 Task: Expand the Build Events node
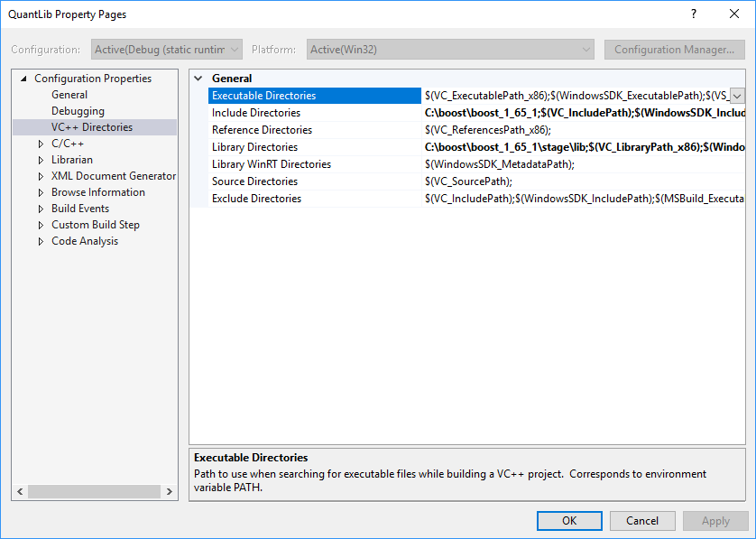(41, 209)
